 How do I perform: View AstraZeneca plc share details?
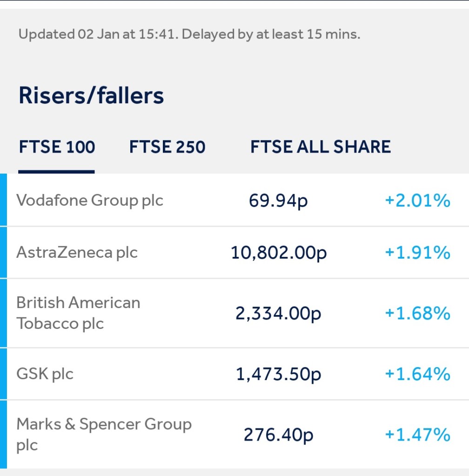77,253
